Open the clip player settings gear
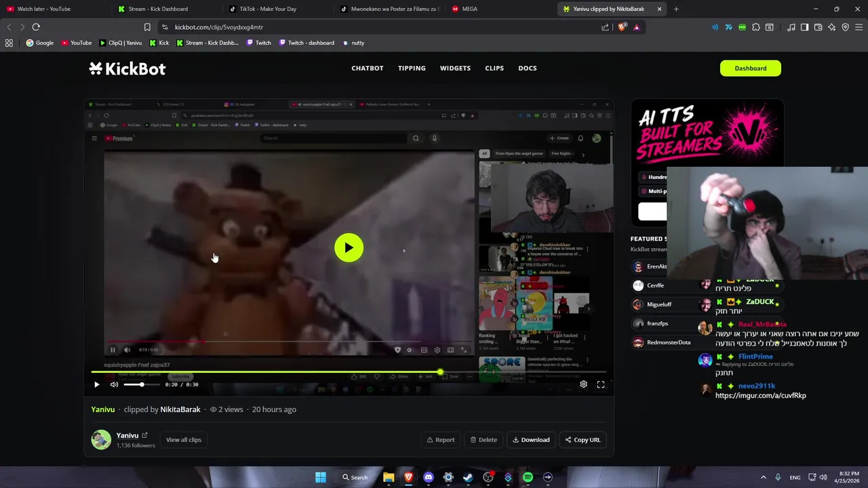 (x=583, y=384)
